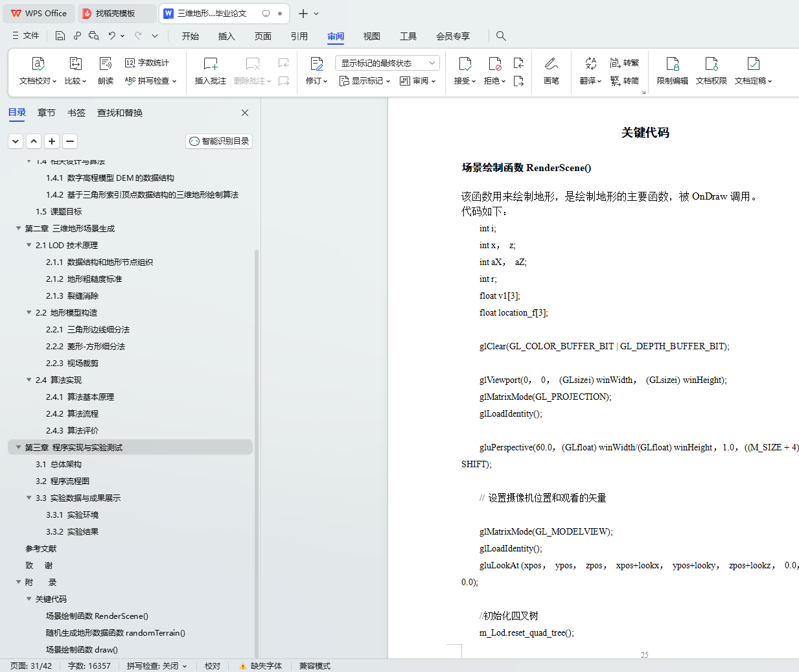Click the save icon in quick access bar
Screen dimensions: 799x672
60,36
